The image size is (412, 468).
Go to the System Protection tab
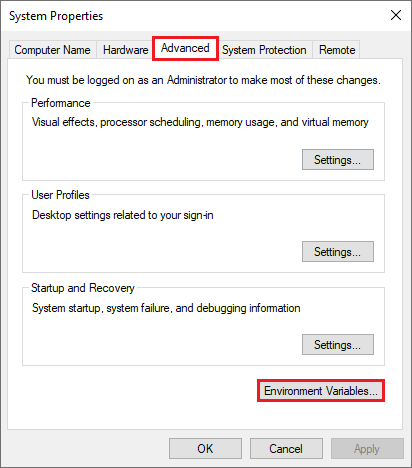264,50
